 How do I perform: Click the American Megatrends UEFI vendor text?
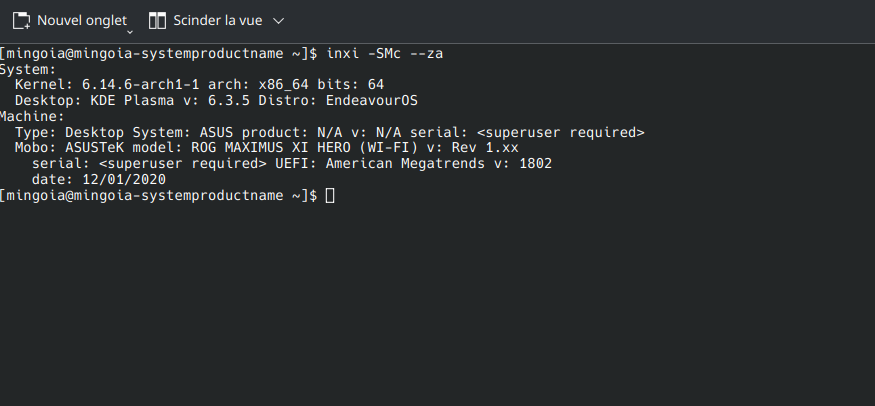click(406, 163)
